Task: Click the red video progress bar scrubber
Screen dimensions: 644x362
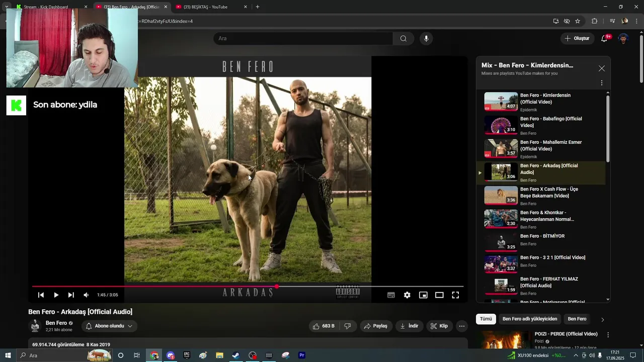Action: pos(277,286)
